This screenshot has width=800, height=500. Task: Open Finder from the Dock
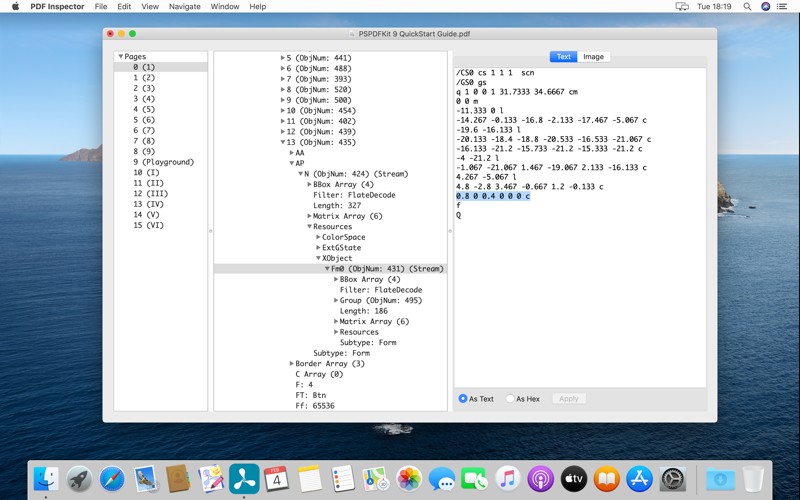coord(46,479)
